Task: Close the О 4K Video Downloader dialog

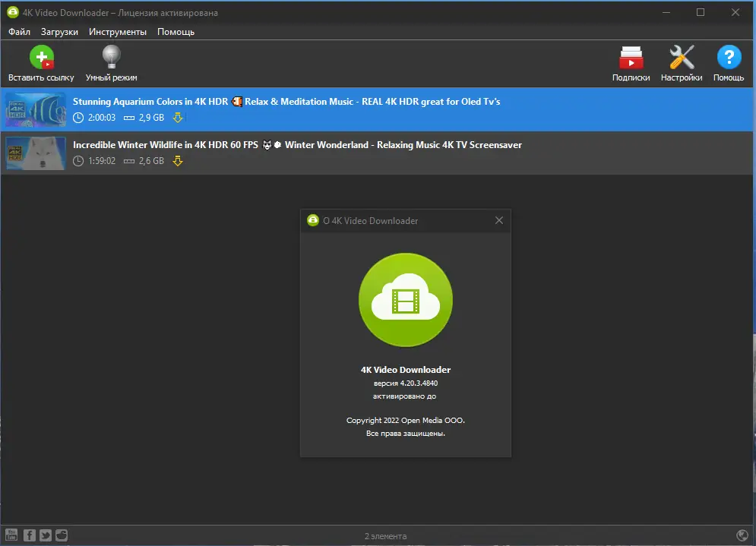Action: click(x=499, y=220)
